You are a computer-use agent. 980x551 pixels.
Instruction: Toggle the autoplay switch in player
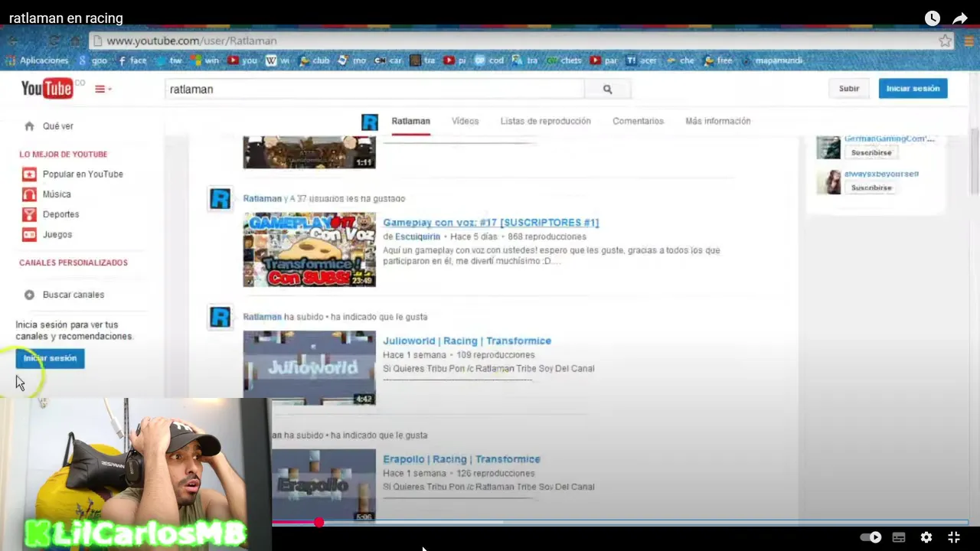point(871,537)
